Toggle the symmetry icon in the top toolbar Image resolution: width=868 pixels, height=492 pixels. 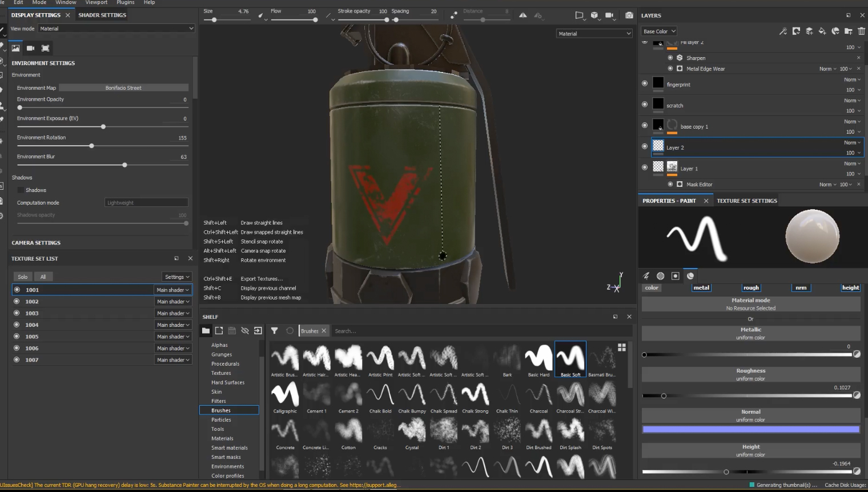523,15
